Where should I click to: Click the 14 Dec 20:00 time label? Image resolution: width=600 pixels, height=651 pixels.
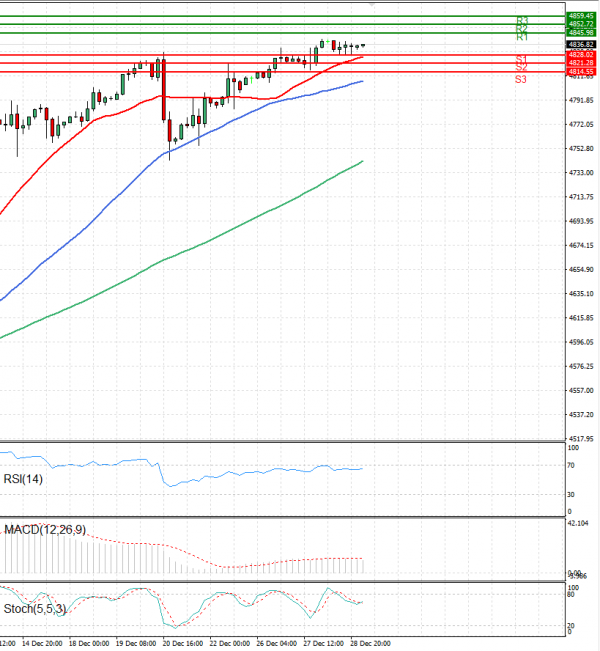point(42,644)
